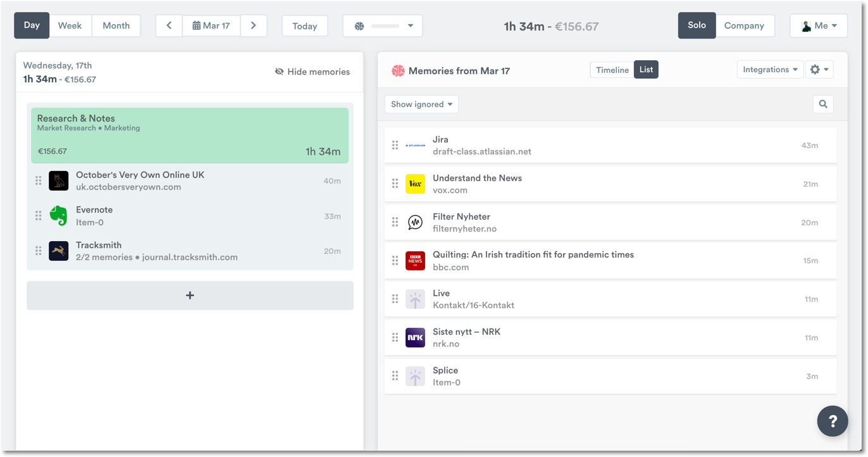Click the NRK logo icon
The width and height of the screenshot is (868, 457).
coord(415,337)
